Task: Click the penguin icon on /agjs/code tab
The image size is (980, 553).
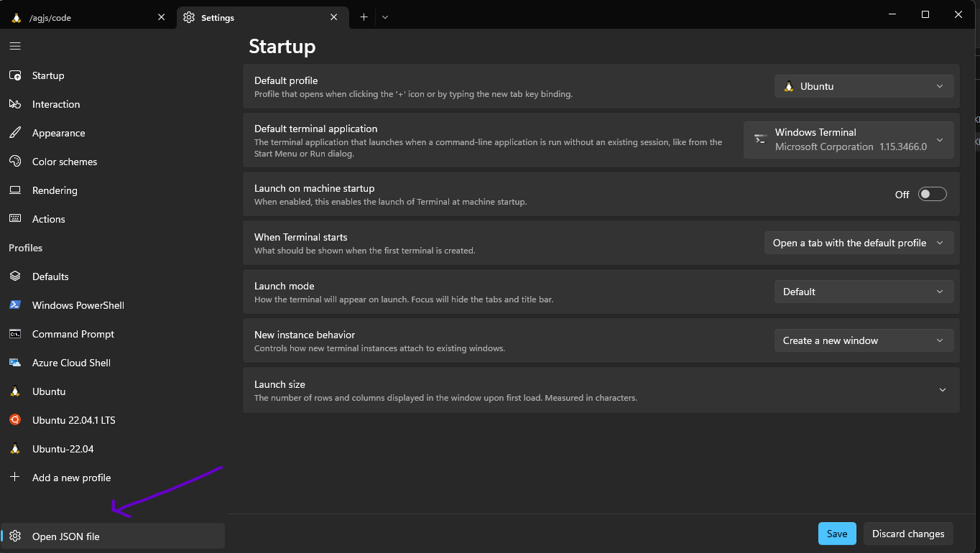Action: pos(17,17)
